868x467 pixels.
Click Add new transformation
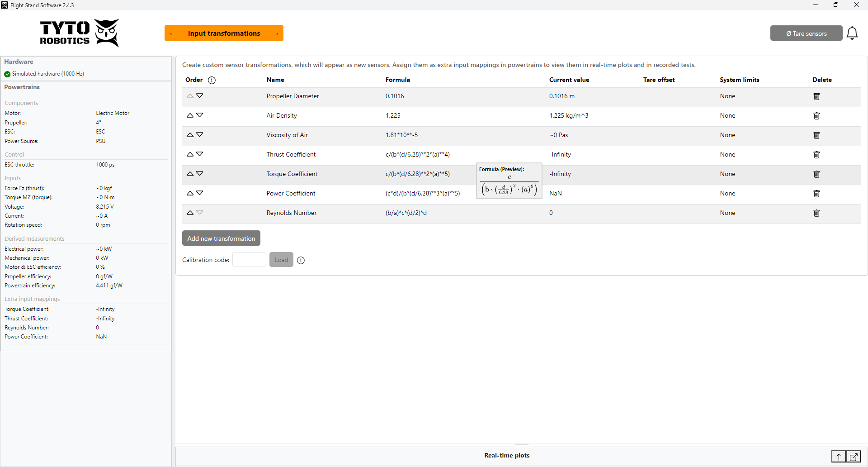(x=221, y=238)
